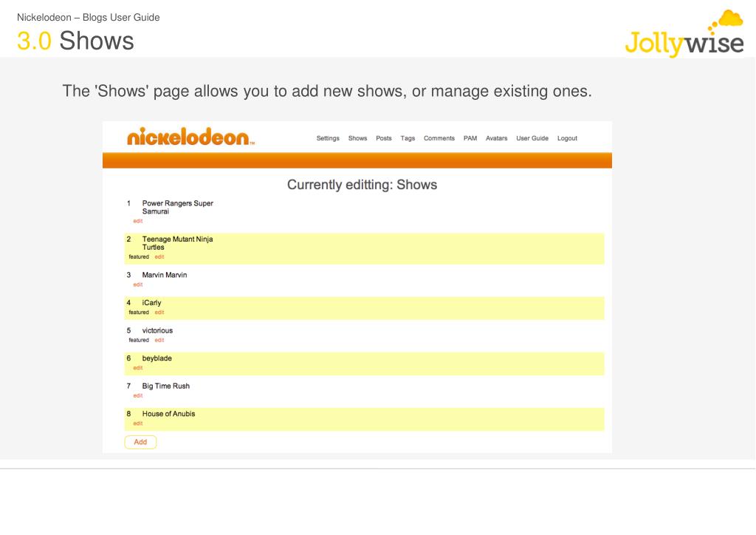Click the Jollywise logo
The image size is (756, 535).
point(684,34)
